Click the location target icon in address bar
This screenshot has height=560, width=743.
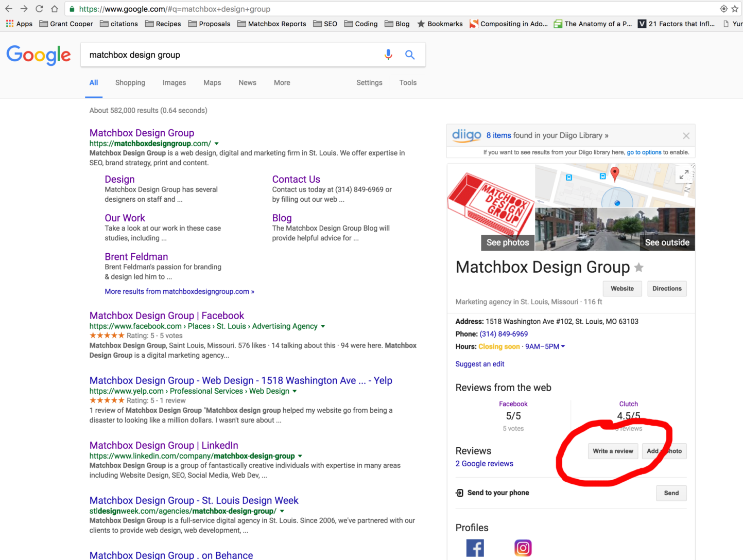tap(723, 9)
